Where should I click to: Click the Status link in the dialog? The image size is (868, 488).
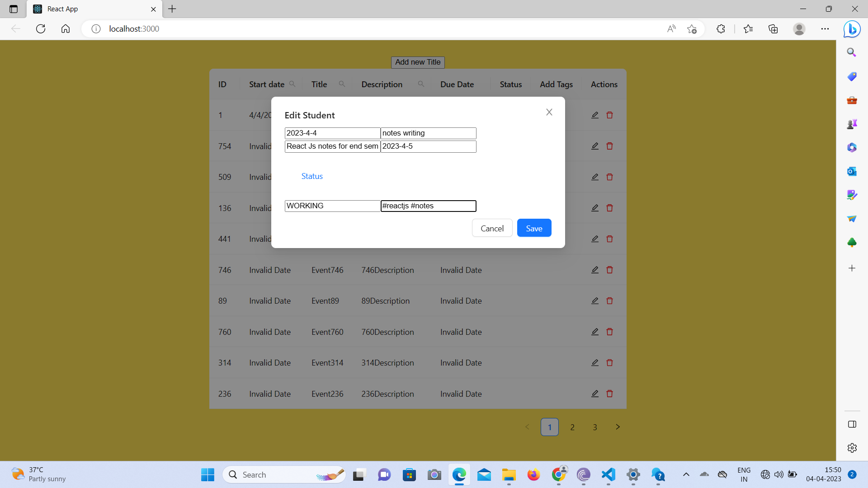click(x=311, y=176)
